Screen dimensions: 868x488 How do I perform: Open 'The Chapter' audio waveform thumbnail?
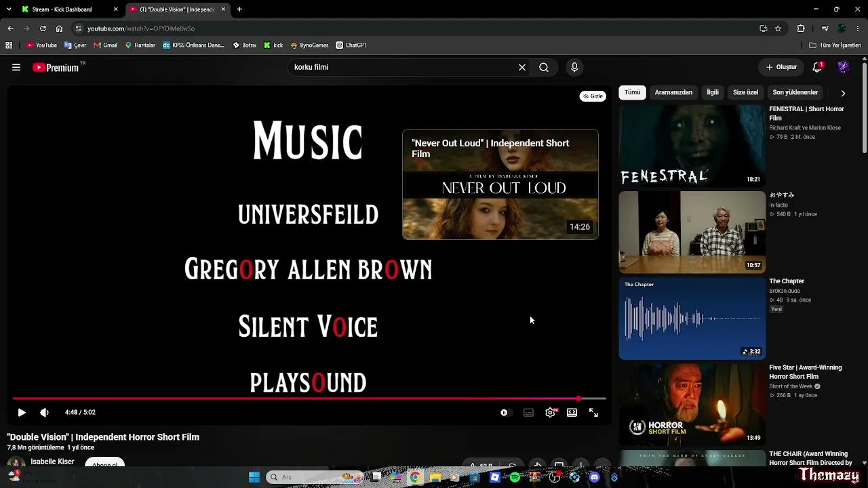click(692, 319)
